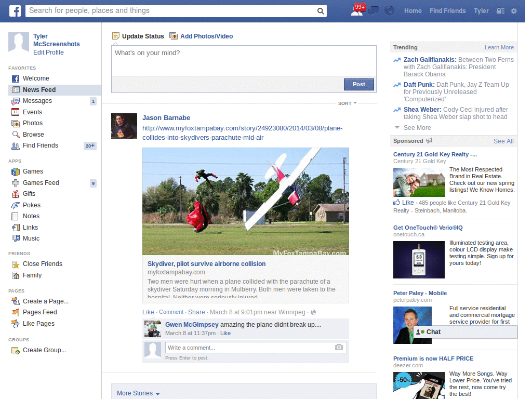532x399 pixels.
Task: Click the What's on your mind box
Action: coord(244,61)
